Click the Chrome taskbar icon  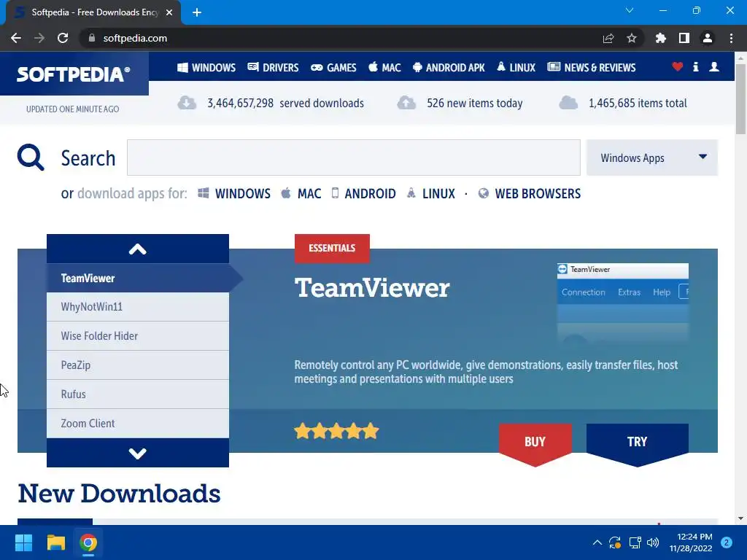click(x=88, y=542)
